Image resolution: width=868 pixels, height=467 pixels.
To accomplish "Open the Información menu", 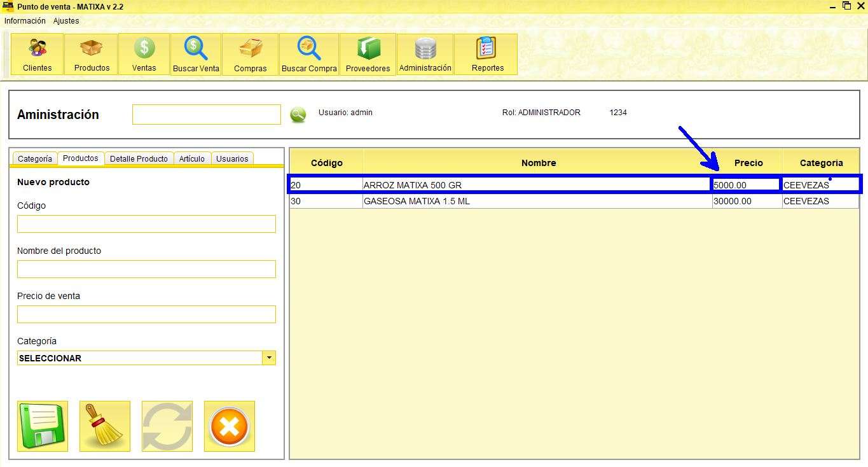I will (25, 21).
